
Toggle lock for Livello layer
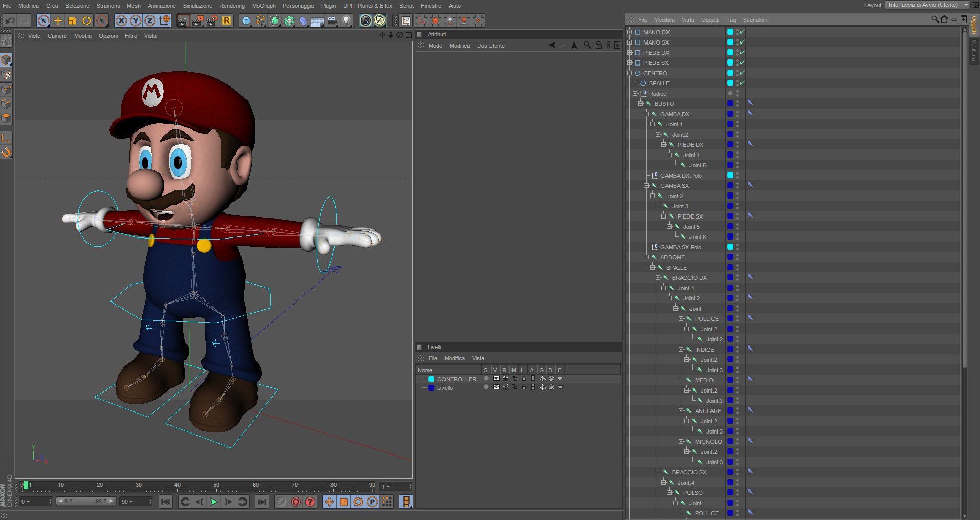[523, 387]
